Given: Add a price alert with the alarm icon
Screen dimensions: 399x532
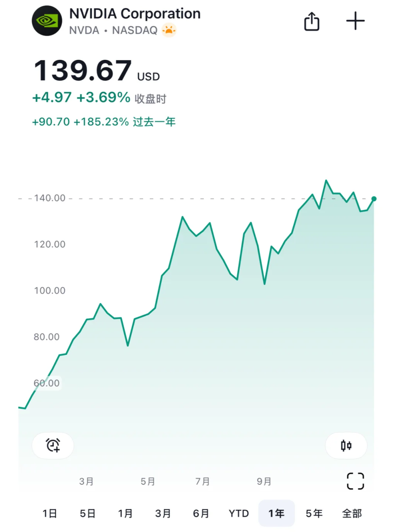Looking at the screenshot, I should (x=53, y=445).
